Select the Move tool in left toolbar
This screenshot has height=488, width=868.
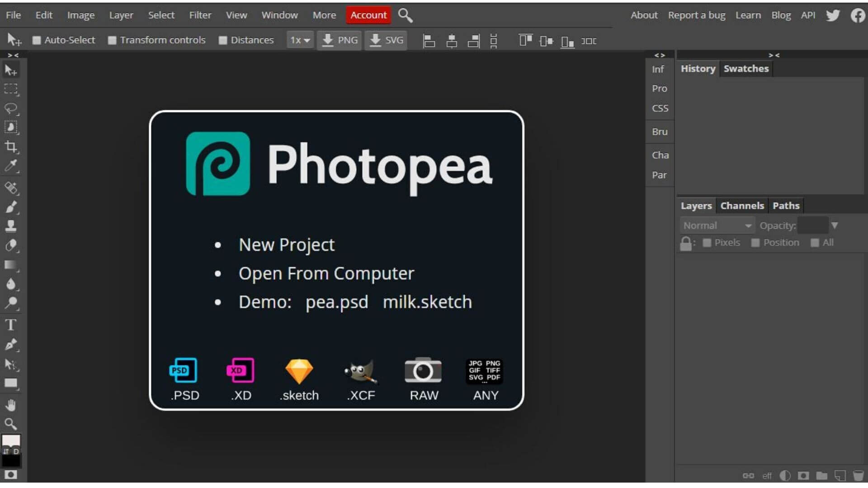click(x=11, y=70)
